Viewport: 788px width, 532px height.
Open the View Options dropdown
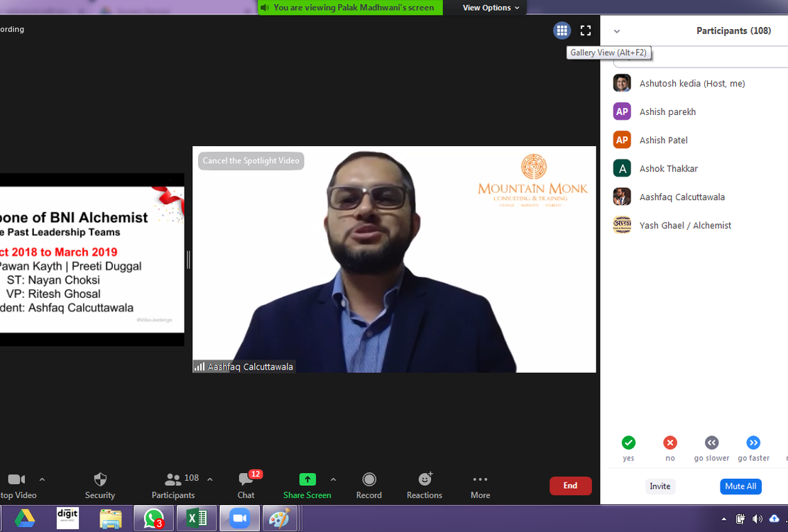[491, 8]
